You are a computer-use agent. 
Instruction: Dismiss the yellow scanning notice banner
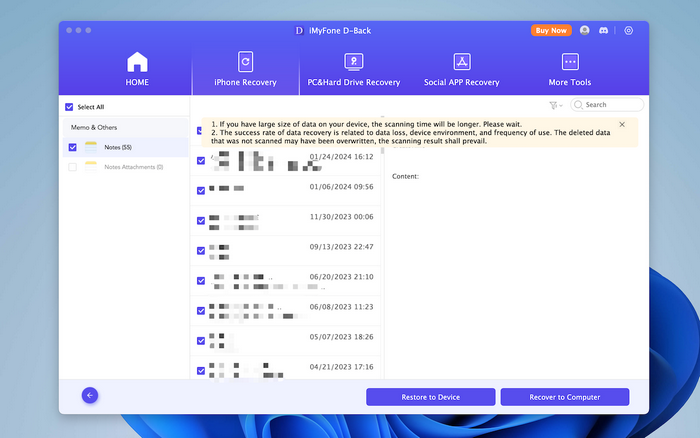(x=622, y=125)
